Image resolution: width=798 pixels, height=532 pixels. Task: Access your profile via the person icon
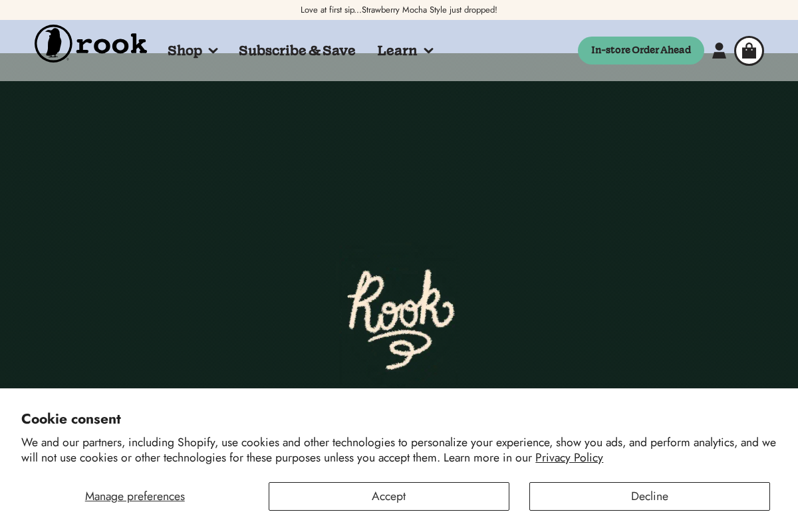[719, 51]
